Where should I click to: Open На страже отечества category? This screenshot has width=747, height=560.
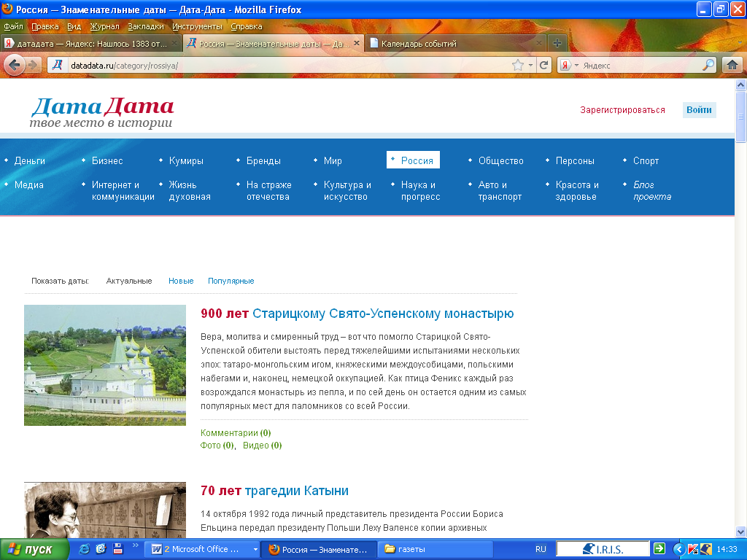(268, 190)
